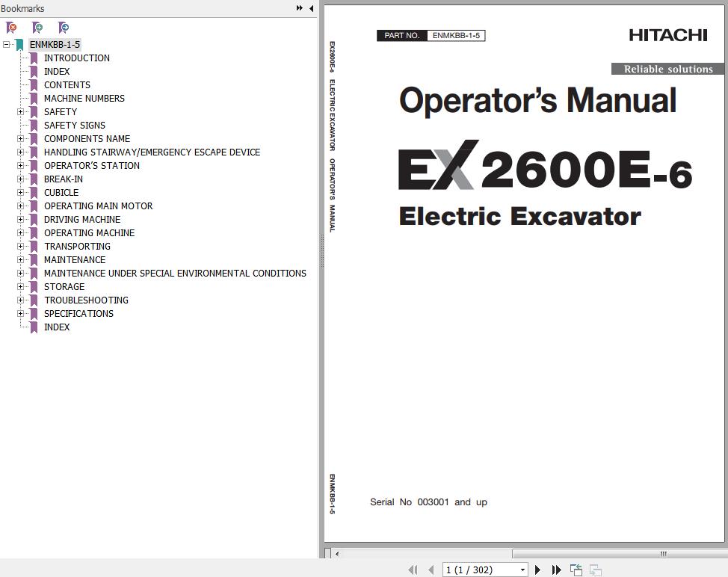Image resolution: width=728 pixels, height=577 pixels.
Task: Select the TRANSPORTING bookmark label
Action: point(78,247)
